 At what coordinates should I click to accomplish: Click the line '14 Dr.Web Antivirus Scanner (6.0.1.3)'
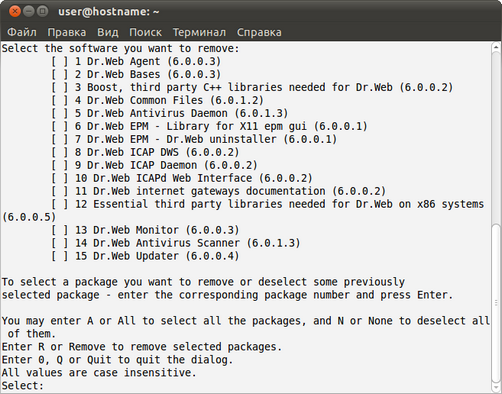(x=187, y=243)
